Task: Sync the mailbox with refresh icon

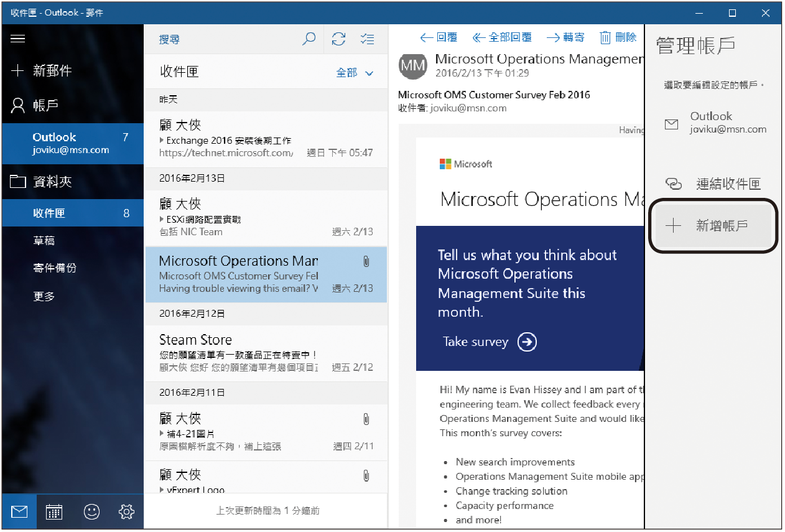Action: tap(338, 39)
